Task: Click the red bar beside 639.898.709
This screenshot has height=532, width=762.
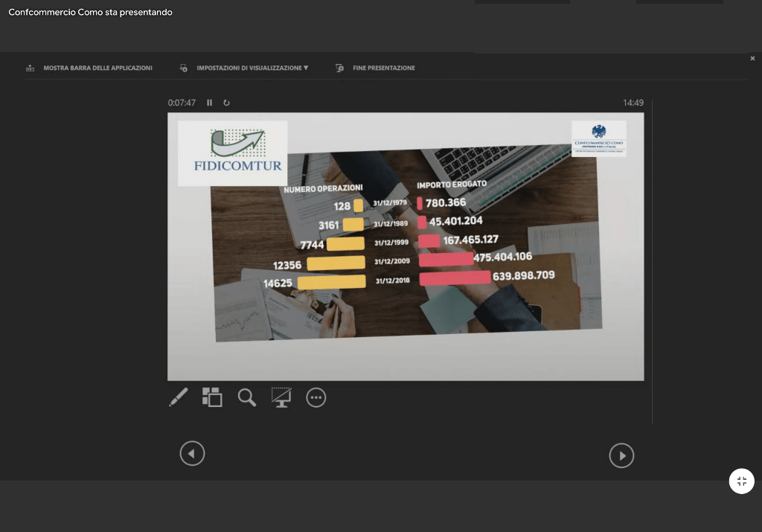Action: click(455, 278)
